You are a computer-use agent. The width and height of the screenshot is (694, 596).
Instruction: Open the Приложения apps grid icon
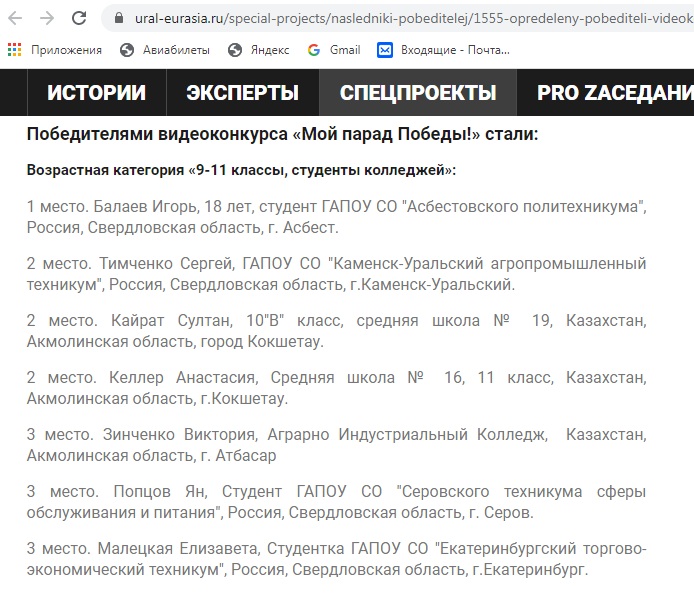[x=15, y=50]
